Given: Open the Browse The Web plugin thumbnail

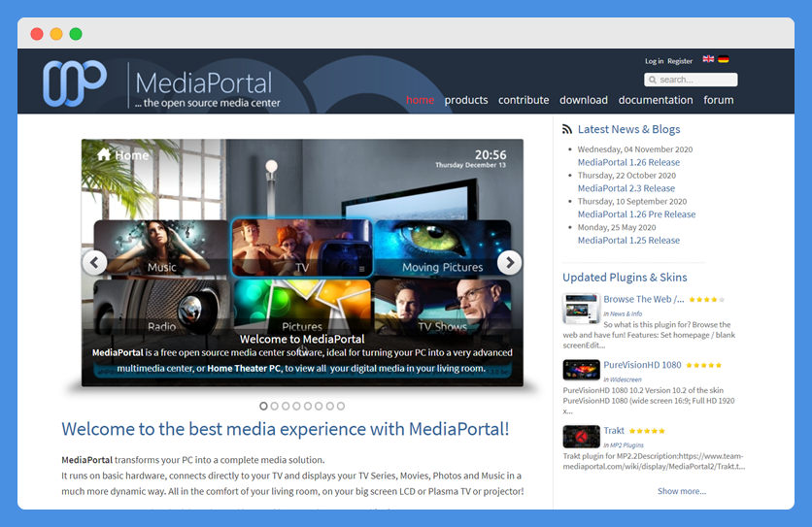Looking at the screenshot, I should [581, 309].
